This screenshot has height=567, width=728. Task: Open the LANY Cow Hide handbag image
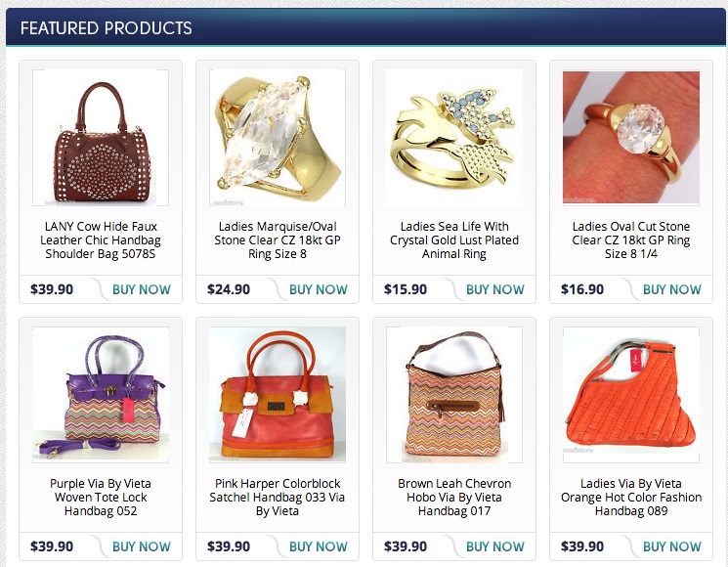pos(101,138)
